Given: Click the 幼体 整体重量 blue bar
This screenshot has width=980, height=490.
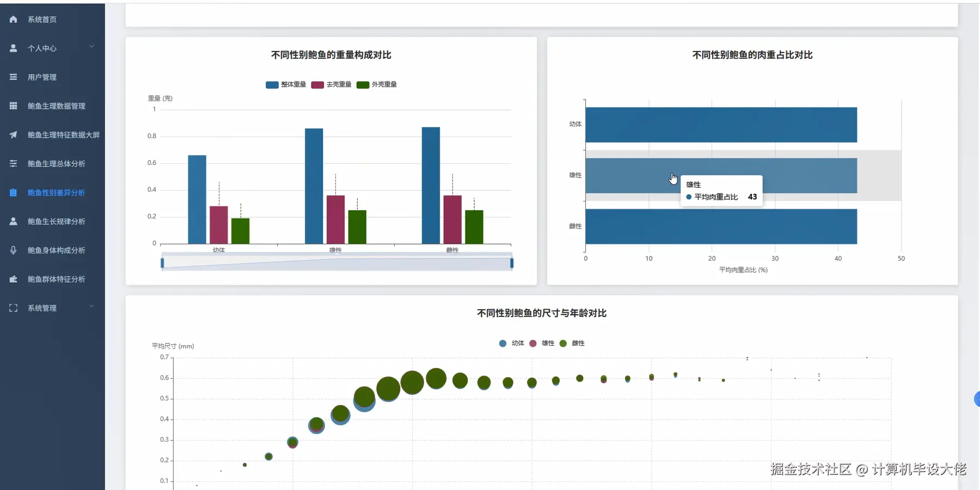Looking at the screenshot, I should pyautogui.click(x=197, y=200).
